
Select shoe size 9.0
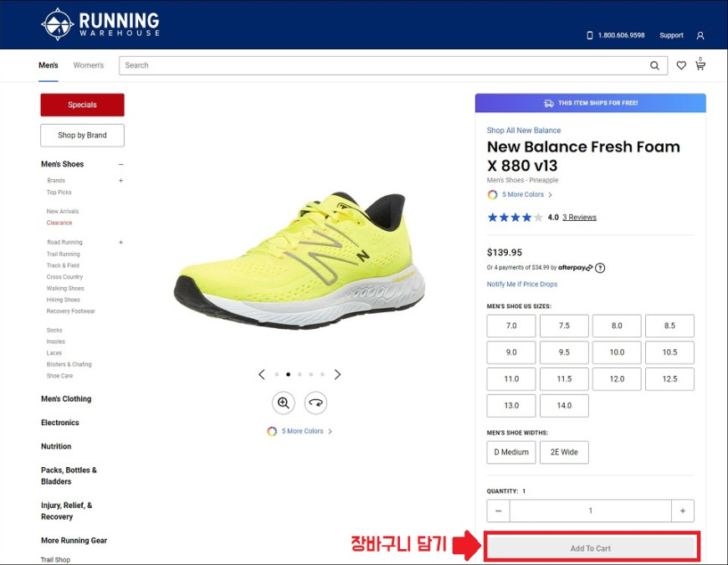point(511,352)
